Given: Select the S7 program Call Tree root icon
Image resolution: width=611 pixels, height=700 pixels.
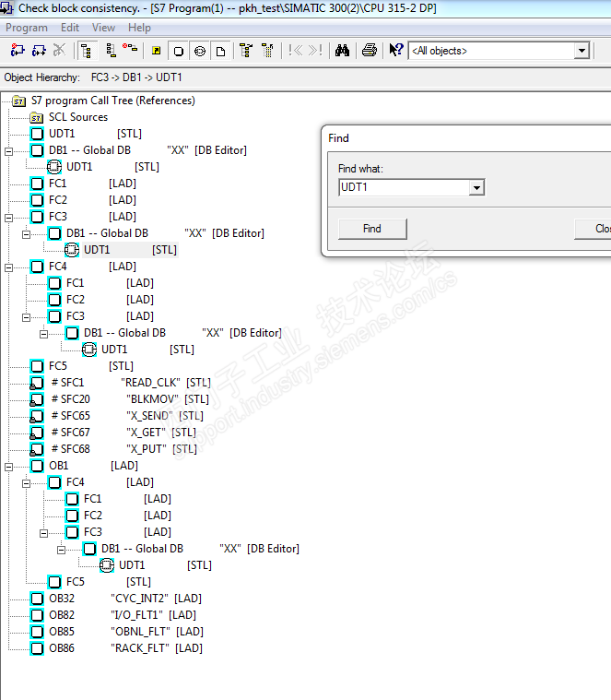Looking at the screenshot, I should tap(18, 101).
